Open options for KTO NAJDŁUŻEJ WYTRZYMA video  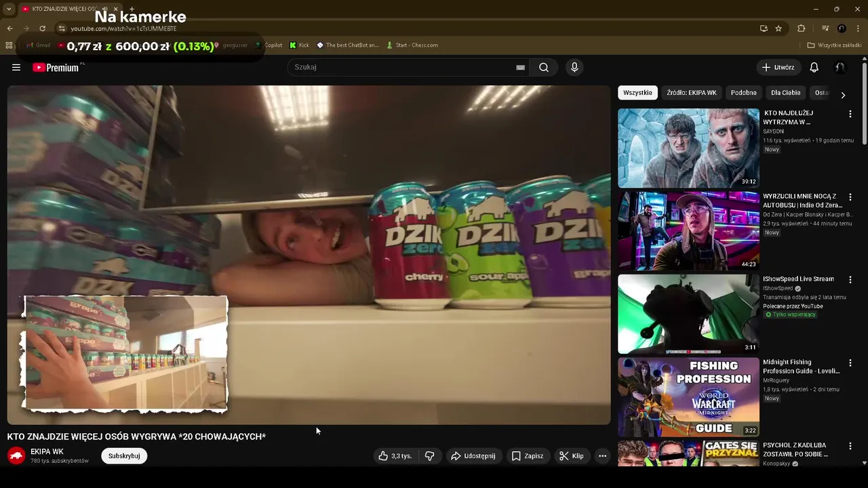click(850, 114)
